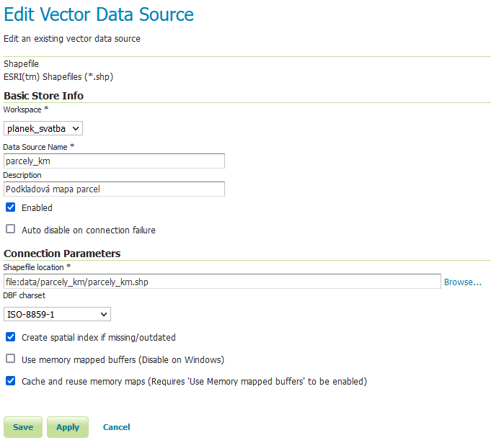The width and height of the screenshot is (491, 448).
Task: Toggle Cache and reuse memory maps checkbox
Action: (11, 381)
